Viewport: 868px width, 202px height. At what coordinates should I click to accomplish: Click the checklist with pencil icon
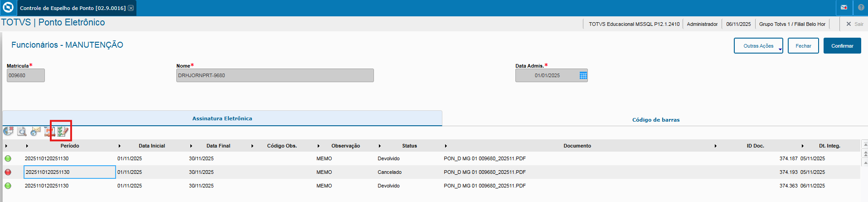[63, 132]
